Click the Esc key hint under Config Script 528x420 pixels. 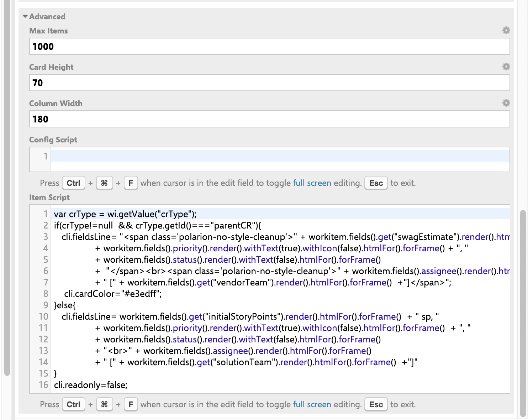[x=376, y=183]
